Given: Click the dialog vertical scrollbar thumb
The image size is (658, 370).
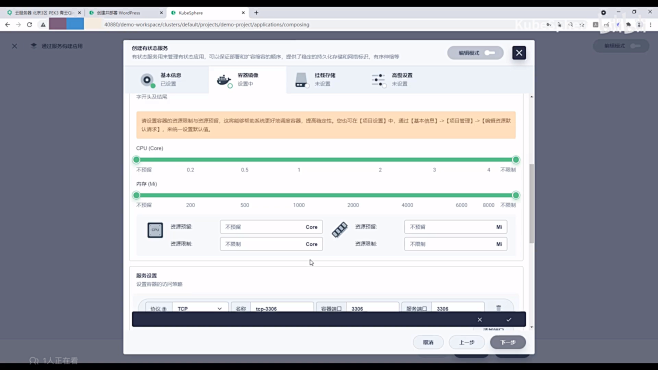Looking at the screenshot, I should point(532,203).
